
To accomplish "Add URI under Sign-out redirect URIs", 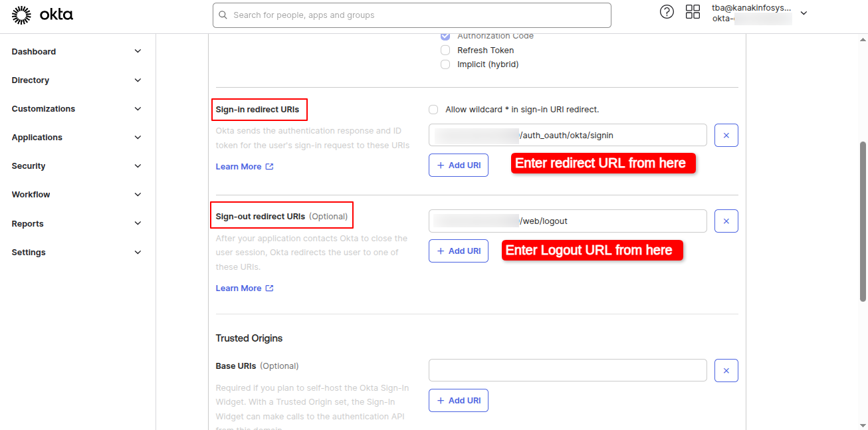I will (x=459, y=251).
